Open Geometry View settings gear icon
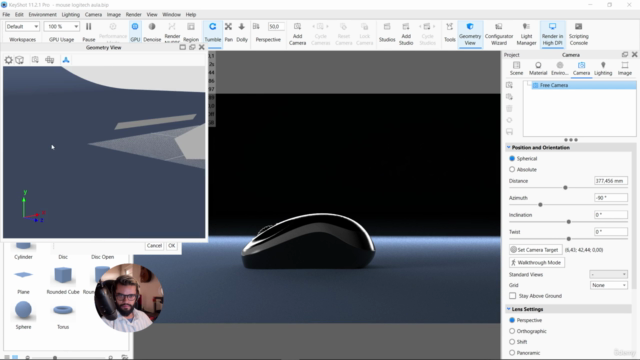This screenshot has height=360, width=640. coord(8,60)
